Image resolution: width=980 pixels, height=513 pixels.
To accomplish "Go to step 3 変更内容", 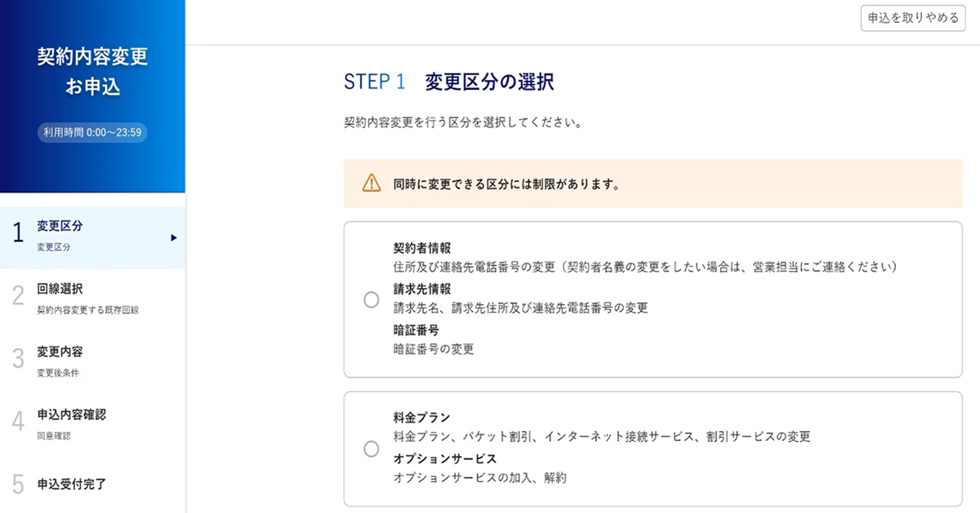I will click(x=60, y=352).
